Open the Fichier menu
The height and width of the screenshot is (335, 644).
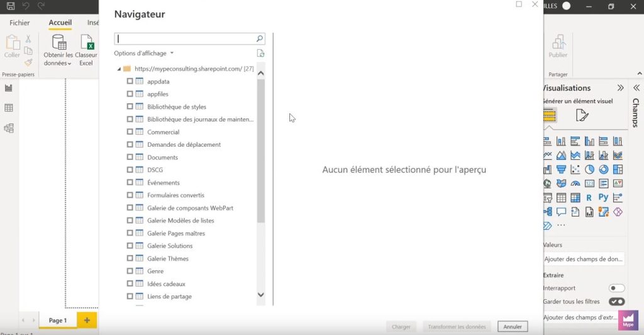(19, 23)
